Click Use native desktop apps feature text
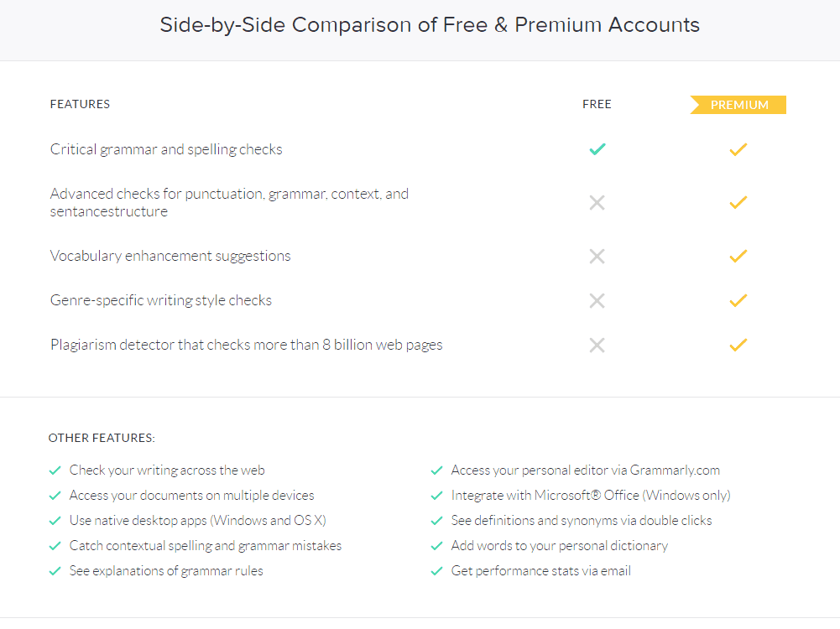Image resolution: width=840 pixels, height=629 pixels. (x=198, y=521)
